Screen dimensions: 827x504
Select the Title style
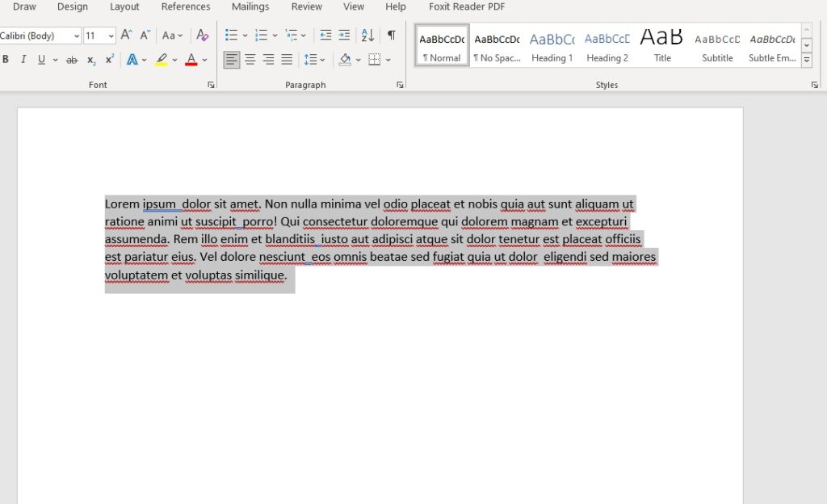[x=661, y=44]
